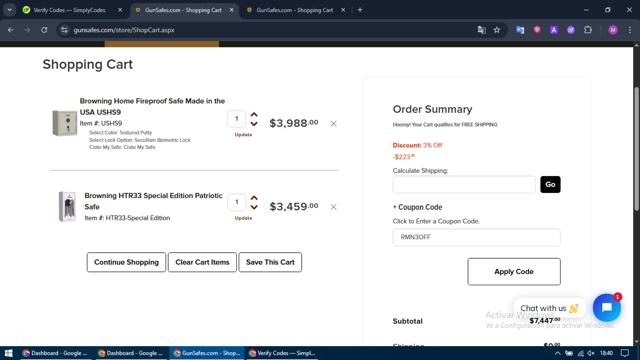Open the Chrome three-dot menu

[x=630, y=30]
